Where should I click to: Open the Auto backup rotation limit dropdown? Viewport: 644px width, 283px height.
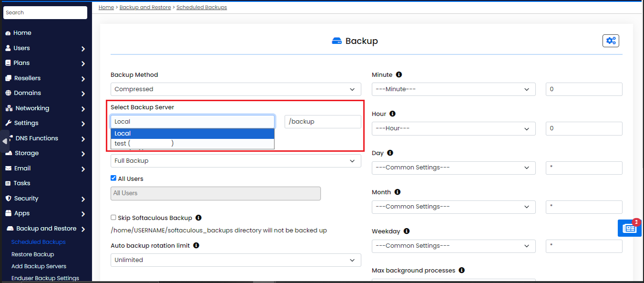pyautogui.click(x=236, y=260)
